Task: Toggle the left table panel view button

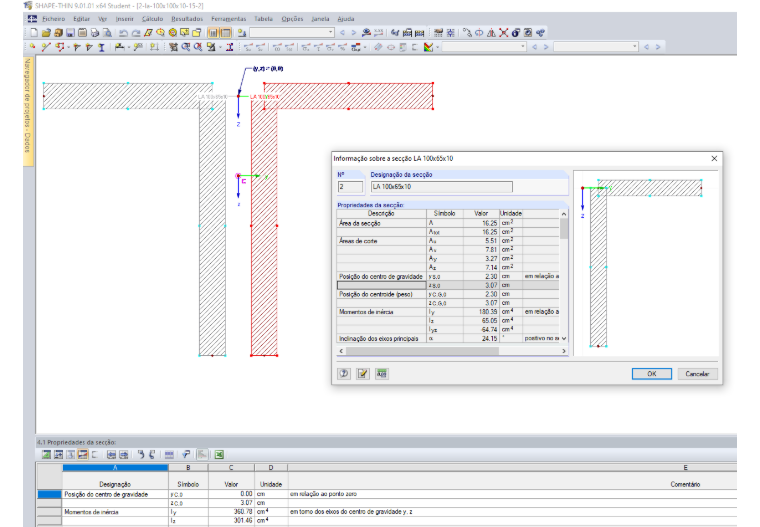Action: coord(213,33)
